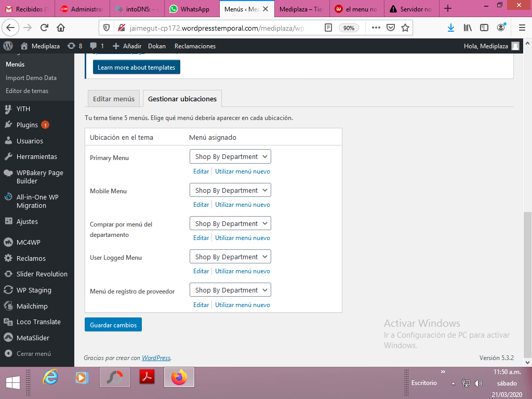Viewport: 532px width, 399px height.
Task: Open the Firefox downloads panel
Action: [451, 28]
